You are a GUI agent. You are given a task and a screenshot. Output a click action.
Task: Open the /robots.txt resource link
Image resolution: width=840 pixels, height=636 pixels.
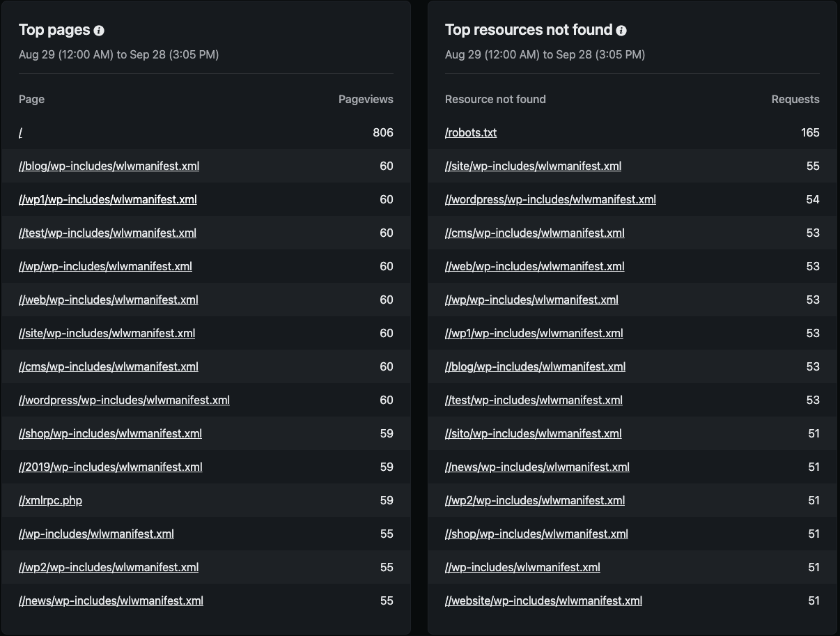pos(471,132)
